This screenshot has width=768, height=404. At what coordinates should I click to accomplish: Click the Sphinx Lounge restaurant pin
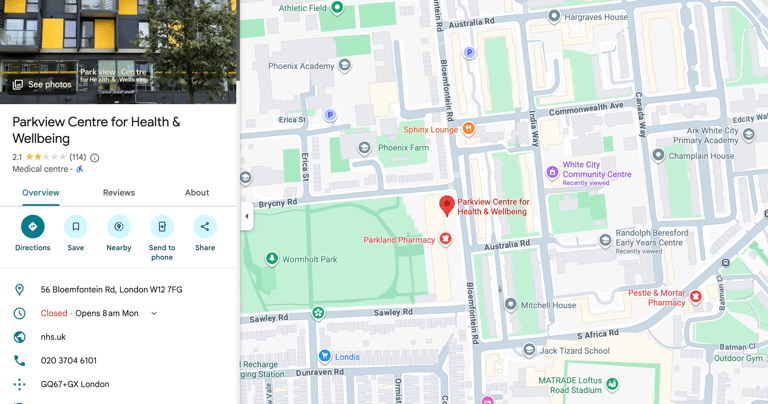pos(469,129)
